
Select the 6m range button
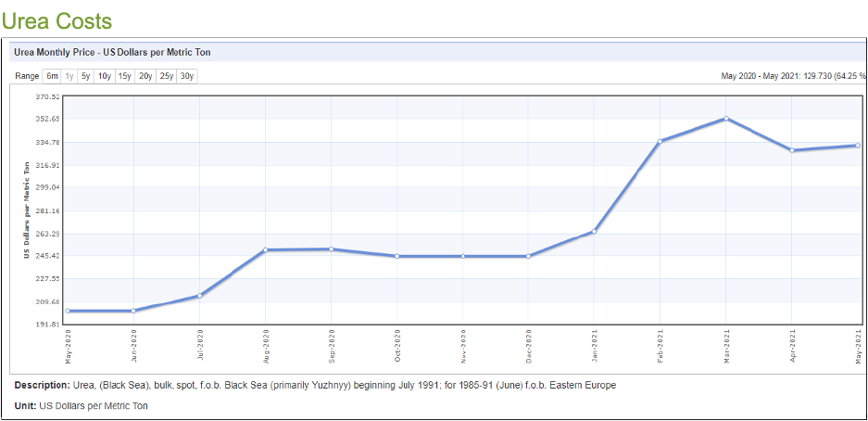(52, 76)
